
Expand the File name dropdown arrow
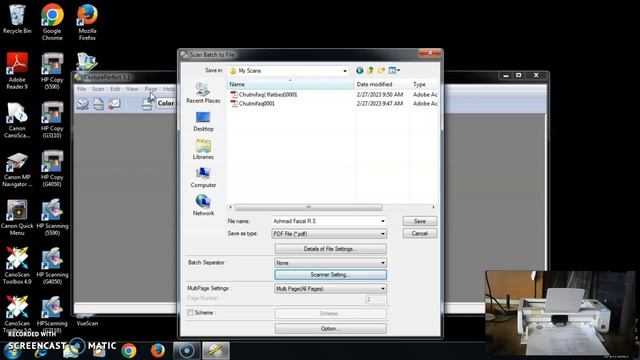pos(382,221)
